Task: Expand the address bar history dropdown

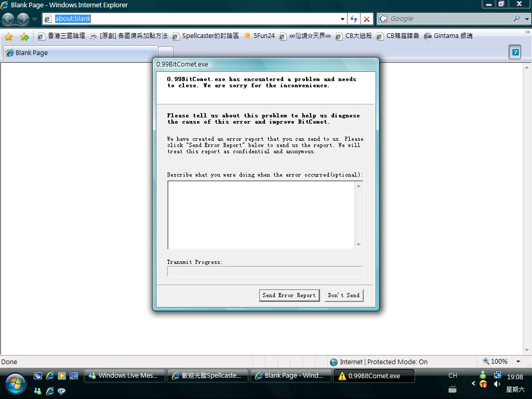Action: point(342,19)
